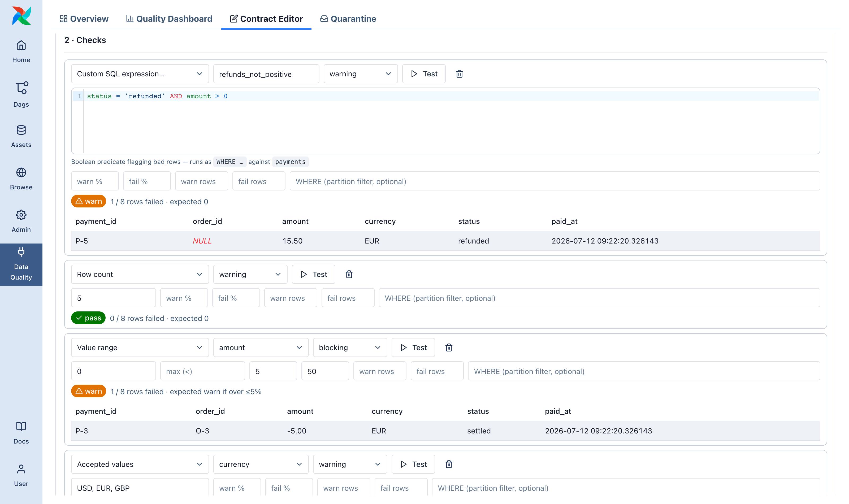Click Value range warn % field showing 5
Viewport: 849px width, 504px height.
click(x=273, y=371)
